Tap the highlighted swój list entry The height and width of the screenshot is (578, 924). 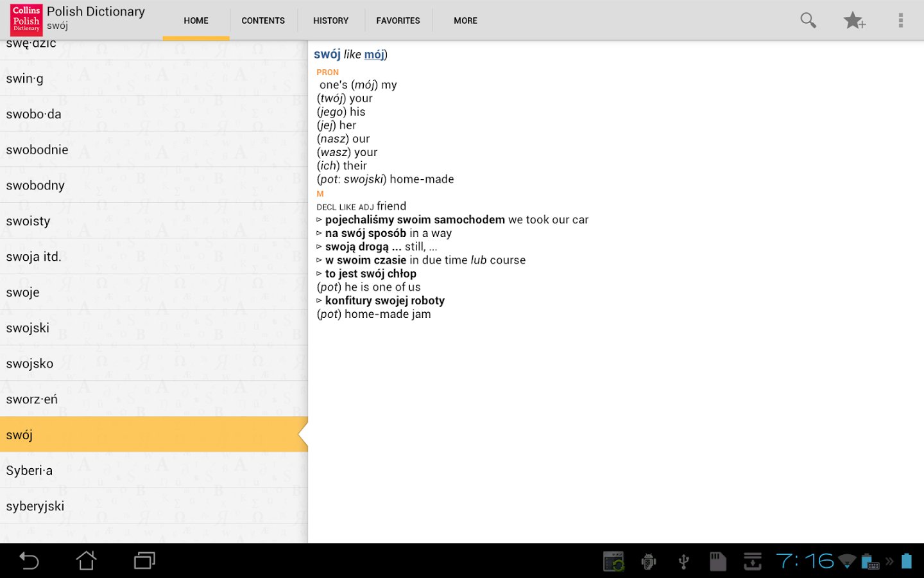(x=154, y=435)
